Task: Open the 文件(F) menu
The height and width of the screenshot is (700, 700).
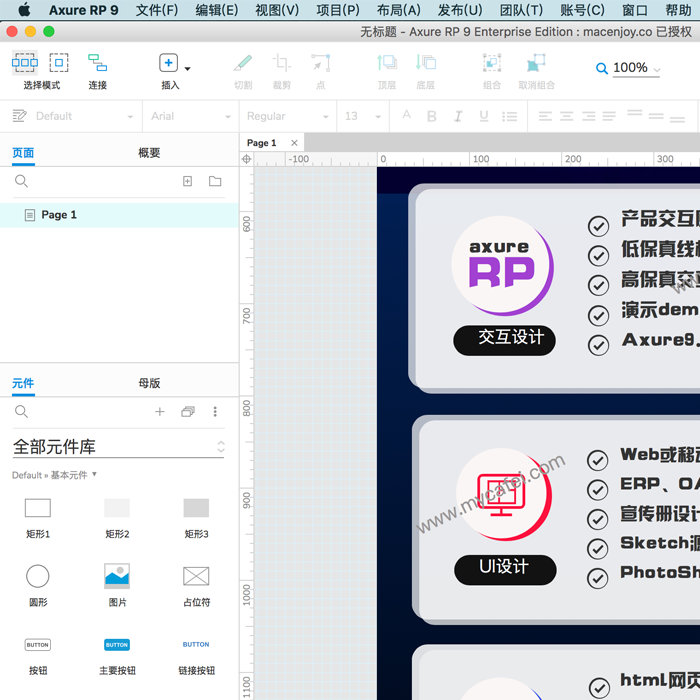Action: [157, 10]
